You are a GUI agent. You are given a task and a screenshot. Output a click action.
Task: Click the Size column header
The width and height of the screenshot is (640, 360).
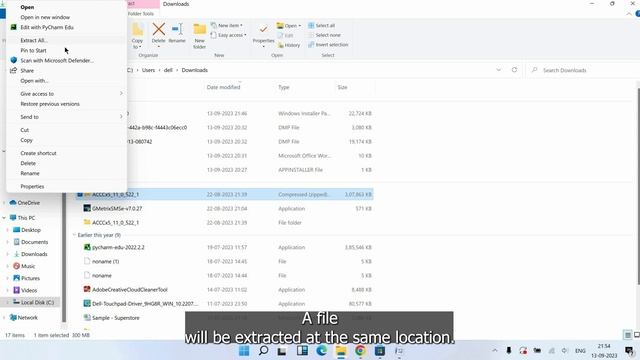click(342, 87)
